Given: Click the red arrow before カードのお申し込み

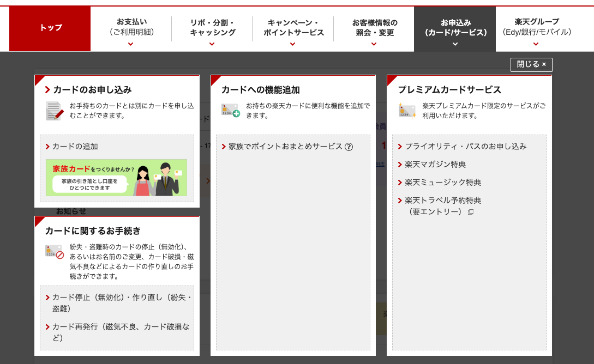Looking at the screenshot, I should (48, 90).
